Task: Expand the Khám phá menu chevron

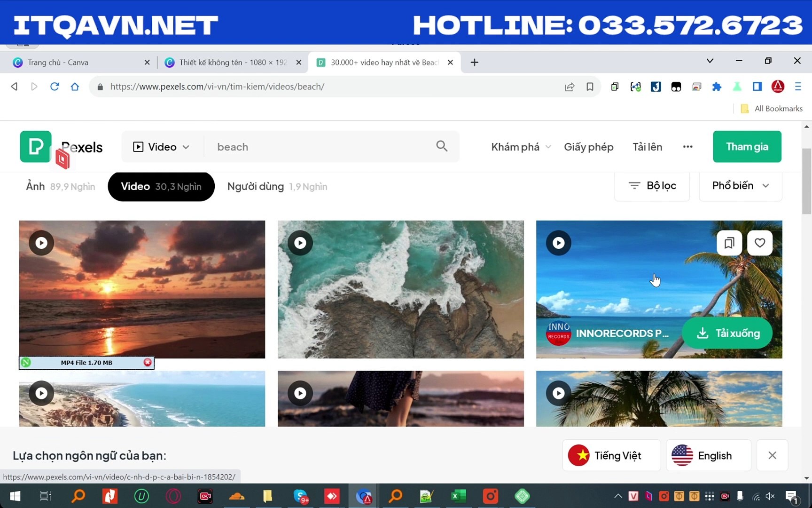Action: click(548, 147)
